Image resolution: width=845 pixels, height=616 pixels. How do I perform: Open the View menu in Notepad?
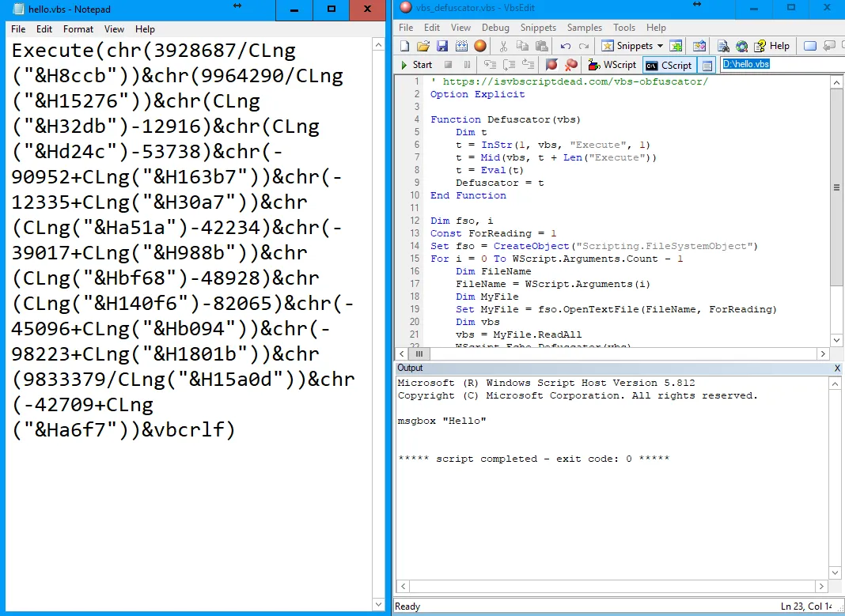pos(114,29)
